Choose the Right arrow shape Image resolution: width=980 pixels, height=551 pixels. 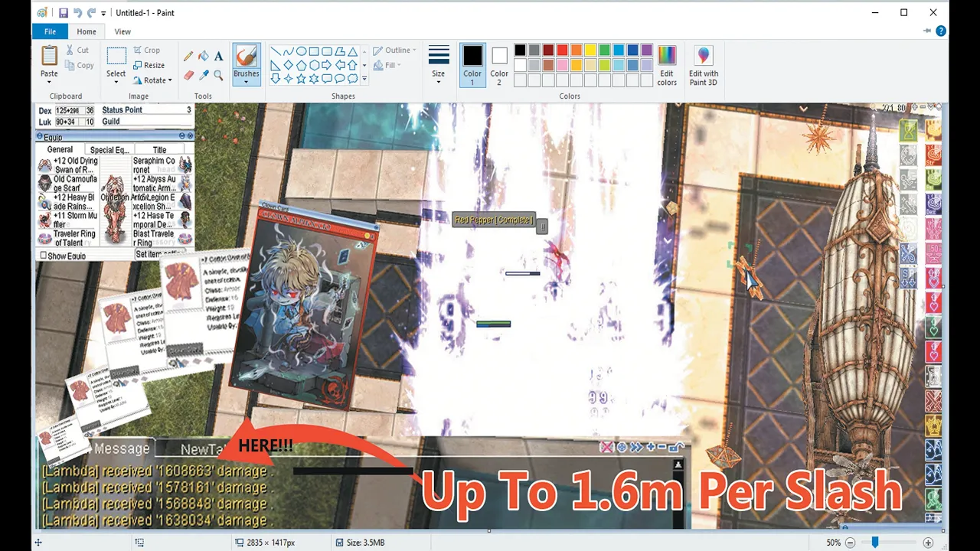pyautogui.click(x=327, y=65)
